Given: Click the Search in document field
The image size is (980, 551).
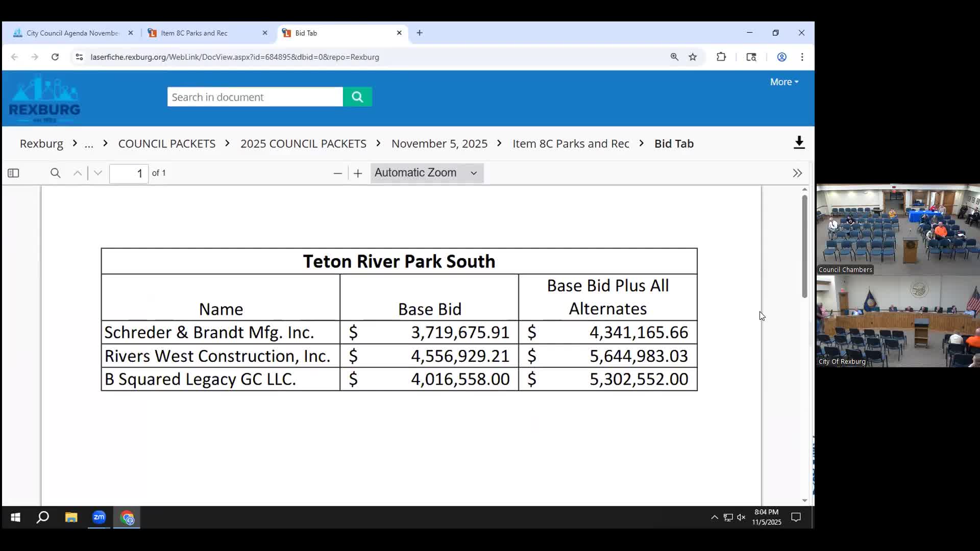Looking at the screenshot, I should tap(254, 96).
